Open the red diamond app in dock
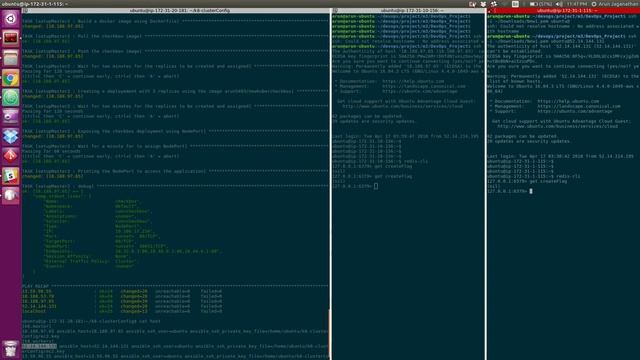The height and width of the screenshot is (360, 640). 11,156
